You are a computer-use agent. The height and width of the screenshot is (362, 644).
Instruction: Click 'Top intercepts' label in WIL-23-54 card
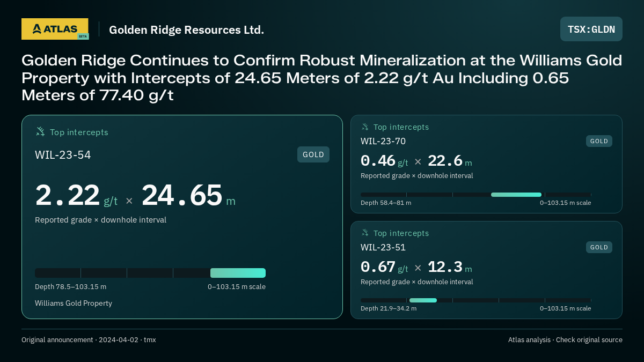click(x=79, y=132)
